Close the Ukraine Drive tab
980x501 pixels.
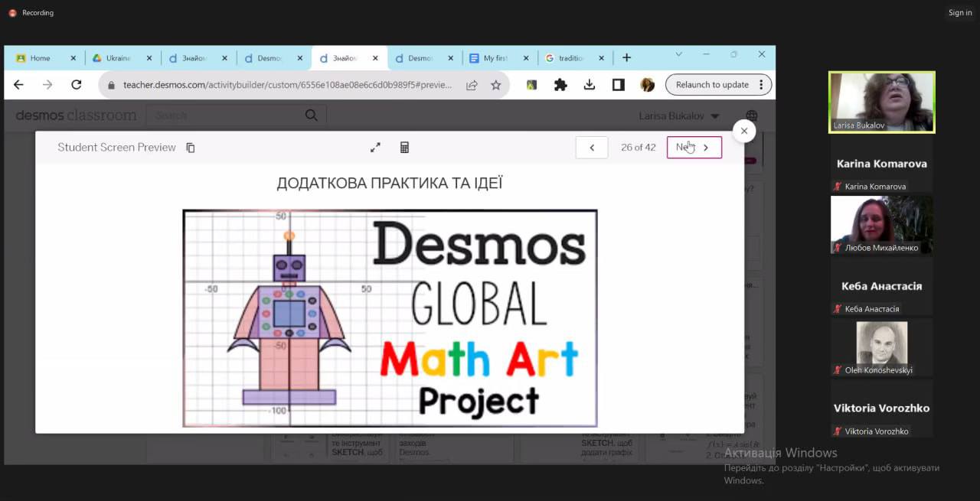149,58
